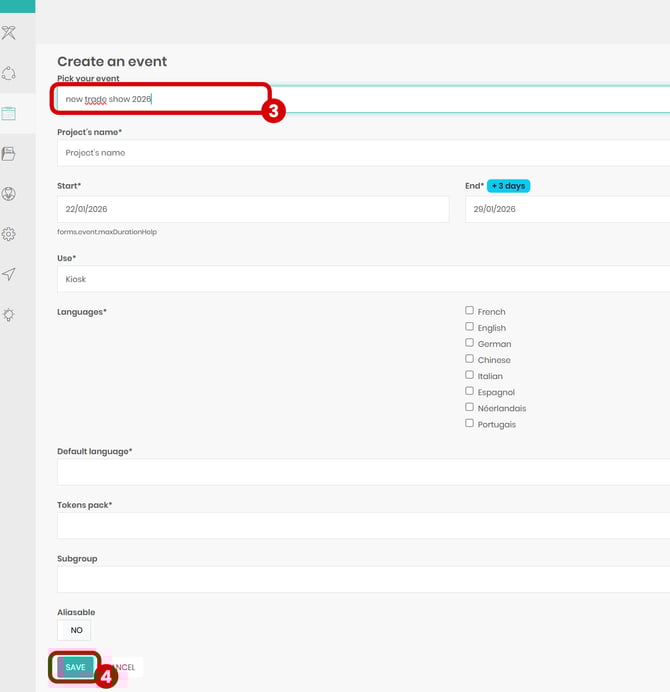Tick the Portugais language checkbox
670x692 pixels.
pyautogui.click(x=469, y=423)
